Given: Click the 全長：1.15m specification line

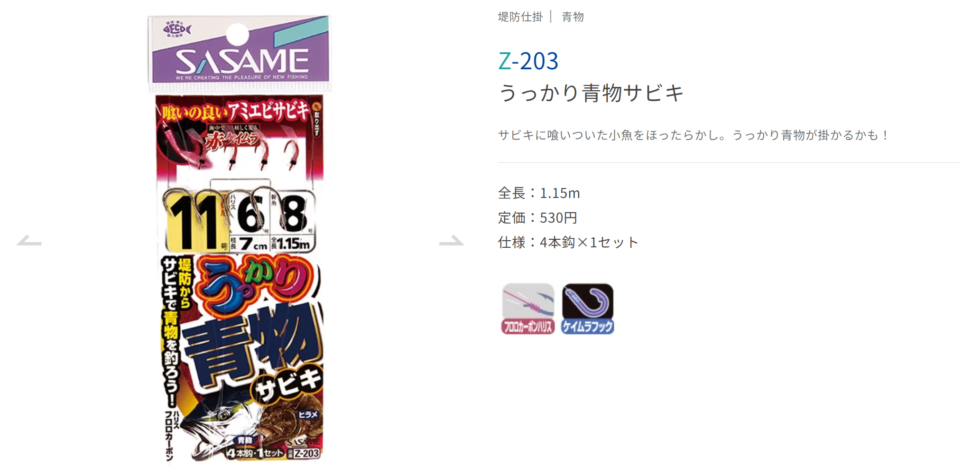Looking at the screenshot, I should [539, 193].
